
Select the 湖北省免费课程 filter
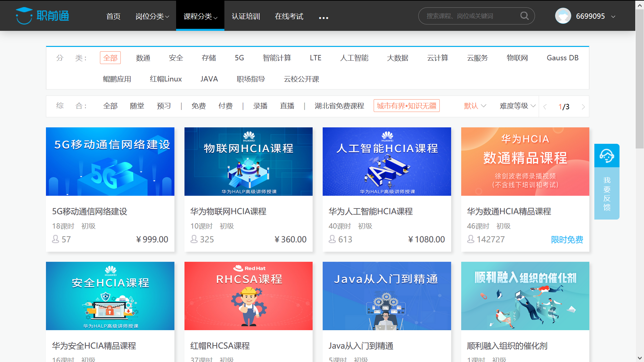click(x=339, y=106)
